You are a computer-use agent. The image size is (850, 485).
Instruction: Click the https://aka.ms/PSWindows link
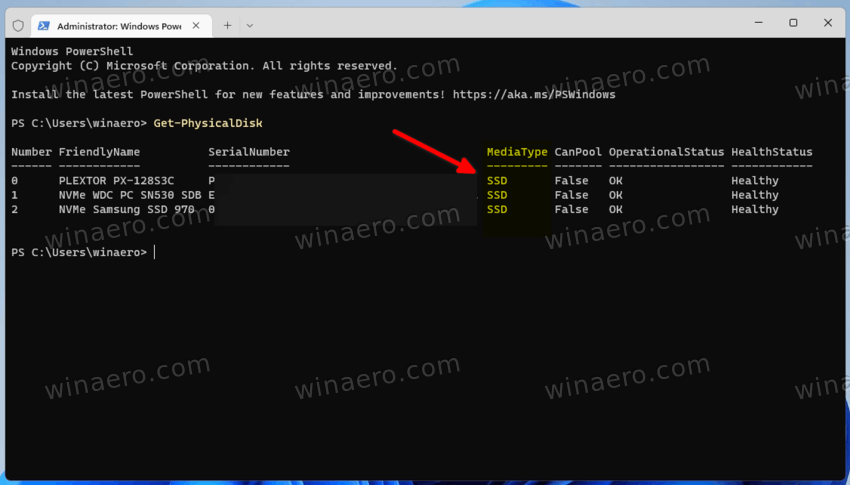pyautogui.click(x=534, y=94)
